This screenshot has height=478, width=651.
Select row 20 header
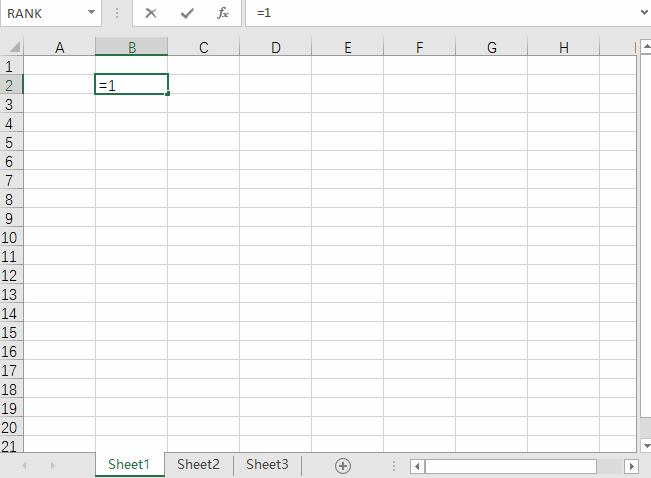pyautogui.click(x=12, y=427)
